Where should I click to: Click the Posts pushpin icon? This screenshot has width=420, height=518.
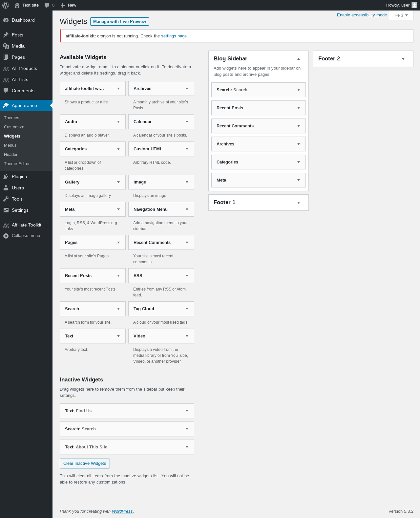pyautogui.click(x=6, y=35)
